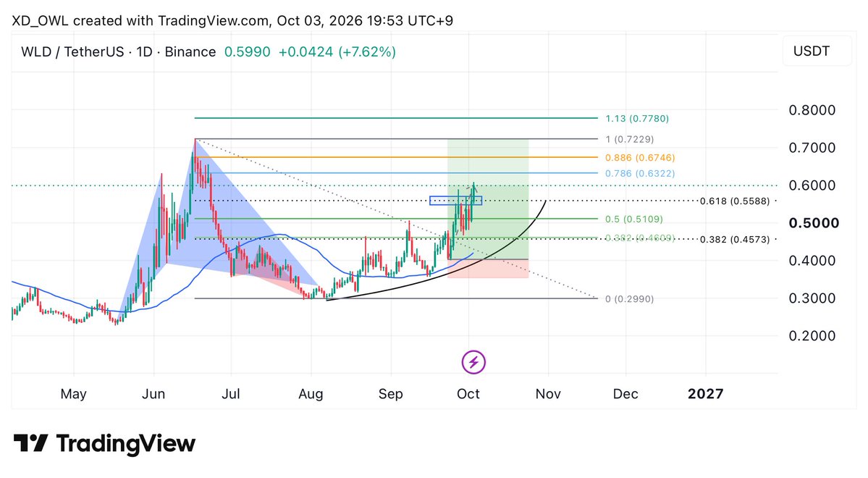Click the TradingView logo
This screenshot has width=868, height=478.
click(x=105, y=444)
